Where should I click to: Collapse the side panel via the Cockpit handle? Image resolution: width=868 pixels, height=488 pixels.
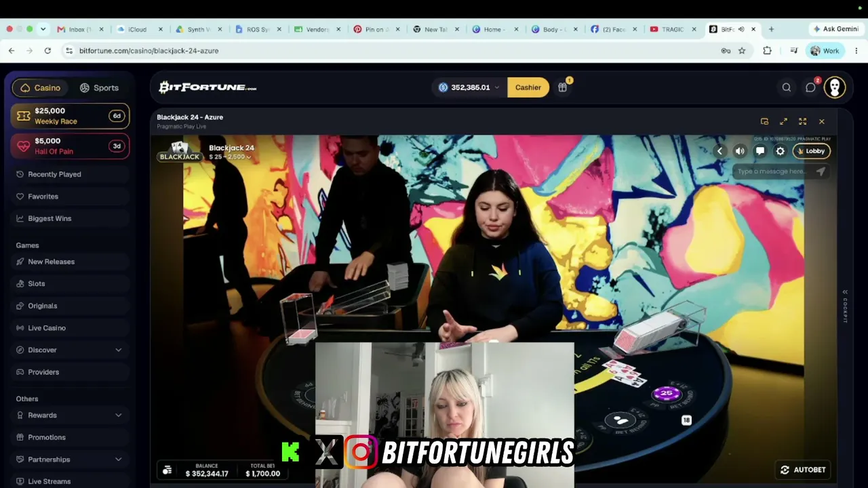point(845,306)
